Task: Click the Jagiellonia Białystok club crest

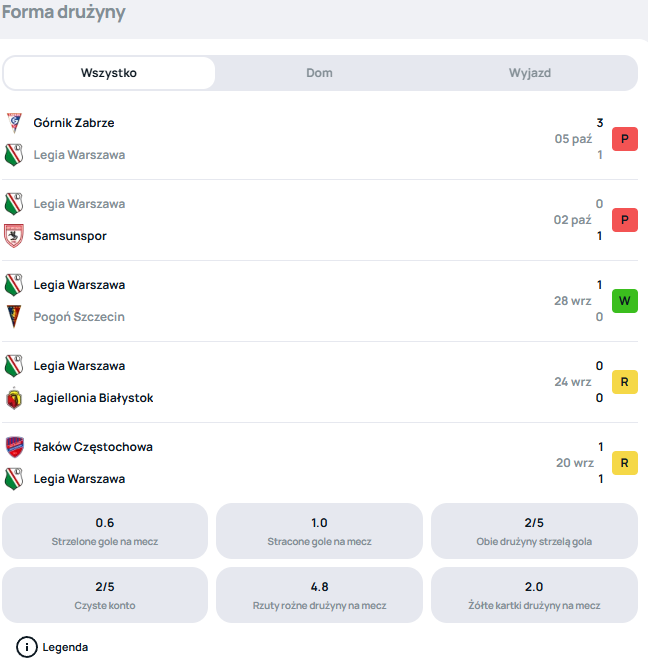Action: tap(14, 398)
